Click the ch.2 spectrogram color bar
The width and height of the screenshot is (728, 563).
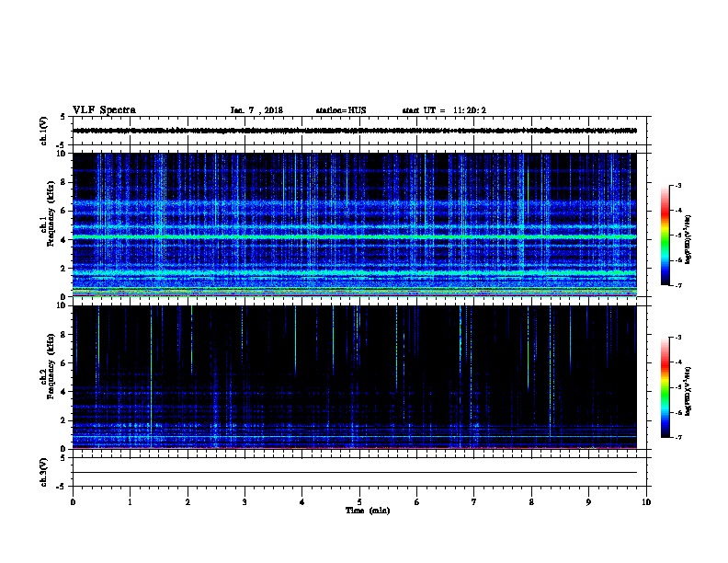[x=665, y=387]
